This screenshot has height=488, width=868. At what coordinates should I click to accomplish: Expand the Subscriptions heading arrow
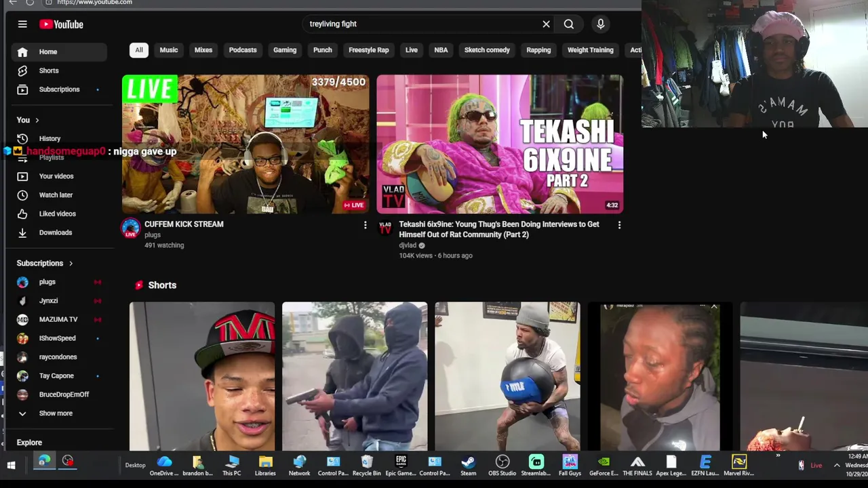[71, 263]
